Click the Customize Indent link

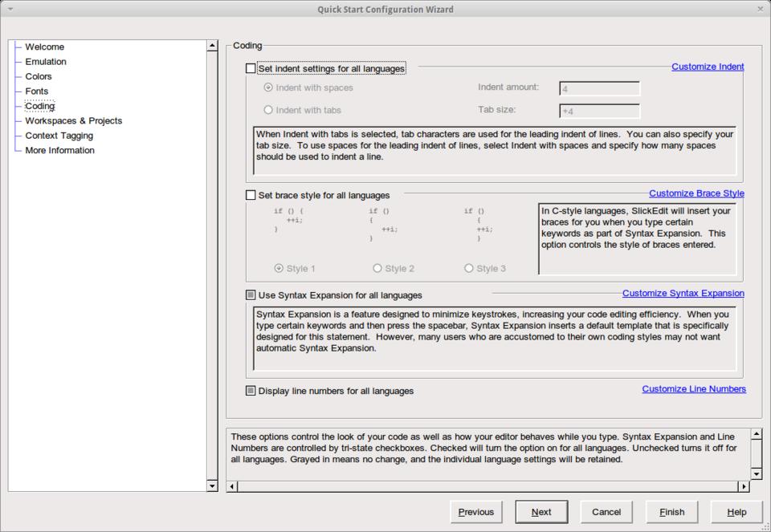tap(707, 67)
